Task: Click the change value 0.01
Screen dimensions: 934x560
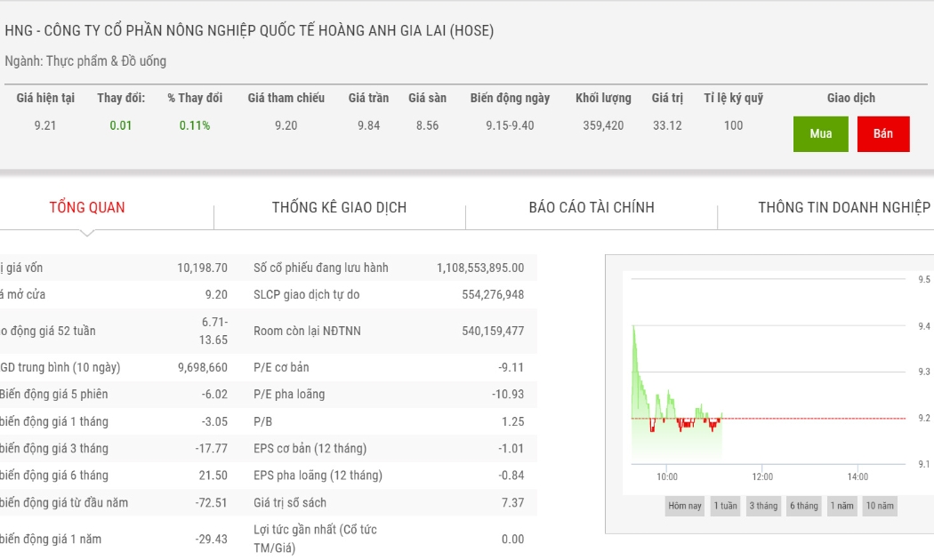Action: coord(120,125)
